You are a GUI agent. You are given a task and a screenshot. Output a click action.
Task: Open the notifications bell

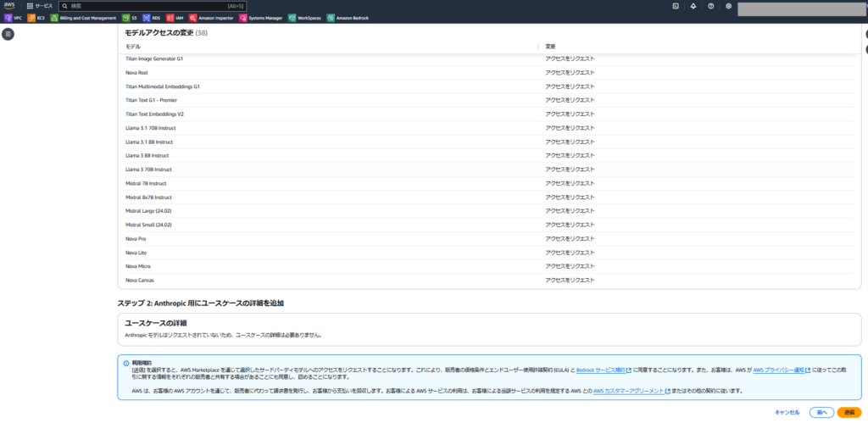pos(693,6)
